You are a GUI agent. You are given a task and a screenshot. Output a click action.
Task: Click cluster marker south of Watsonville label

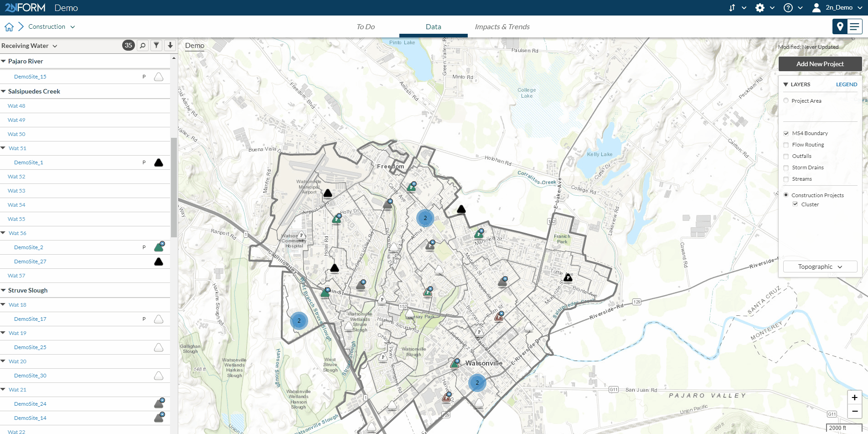[477, 382]
